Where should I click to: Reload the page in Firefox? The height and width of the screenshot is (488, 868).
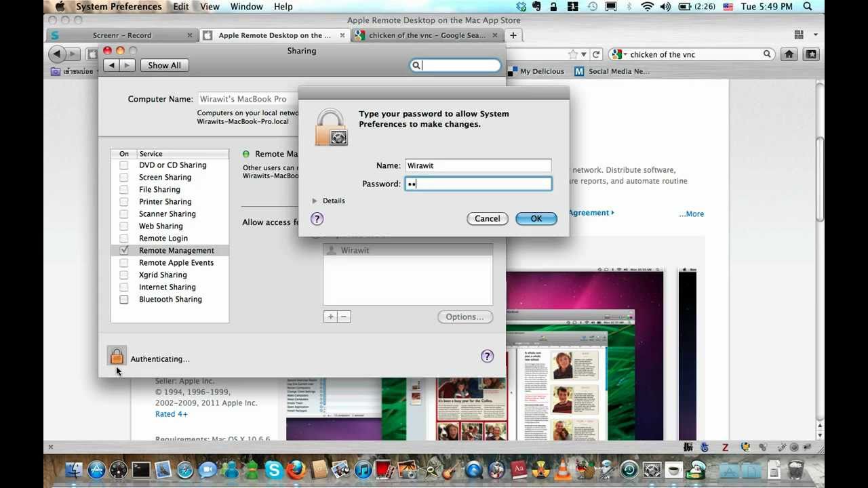(x=596, y=54)
